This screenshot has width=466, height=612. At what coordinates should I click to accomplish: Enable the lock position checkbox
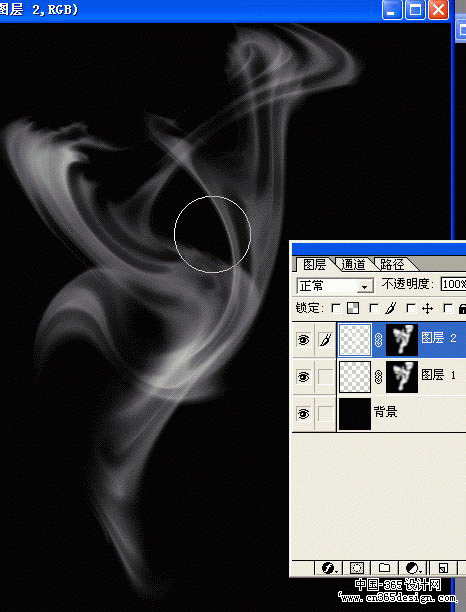tap(411, 309)
